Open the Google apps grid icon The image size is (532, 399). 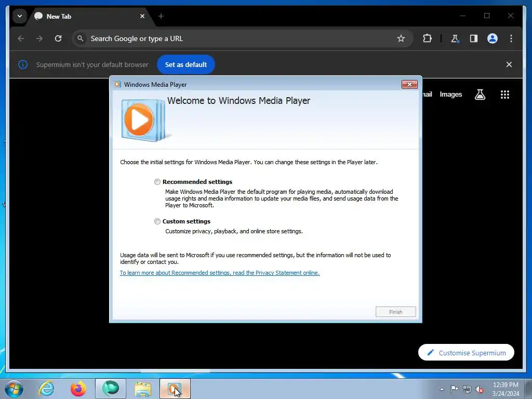click(x=505, y=95)
